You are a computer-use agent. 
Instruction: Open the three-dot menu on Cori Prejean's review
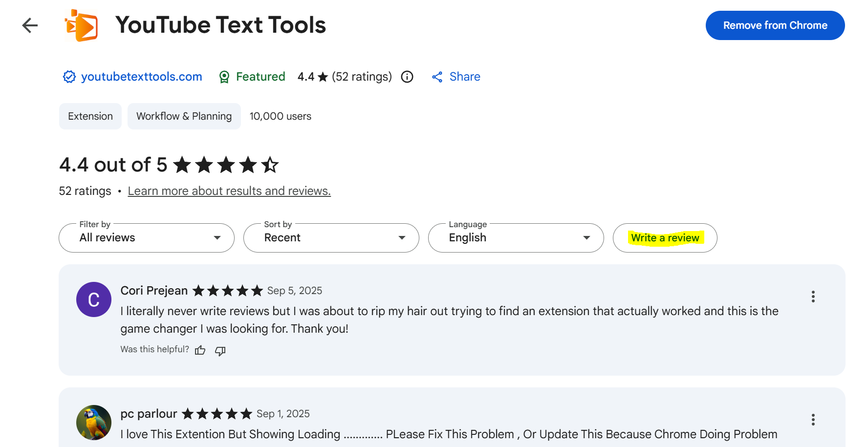[813, 297]
